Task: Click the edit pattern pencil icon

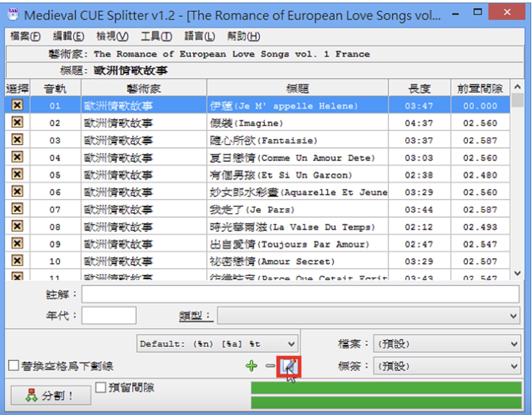Action: (288, 367)
